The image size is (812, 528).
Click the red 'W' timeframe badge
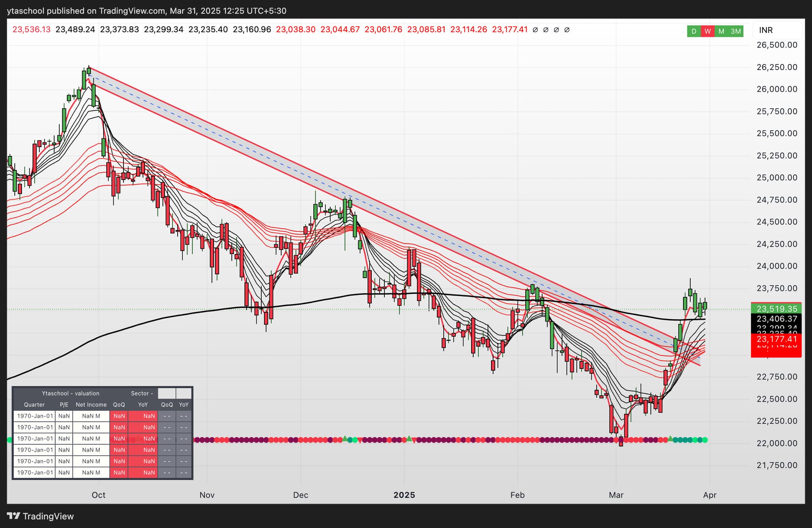[x=708, y=31]
